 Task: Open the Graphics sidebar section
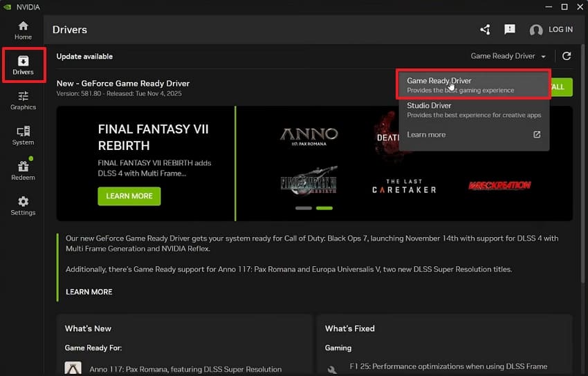[23, 100]
